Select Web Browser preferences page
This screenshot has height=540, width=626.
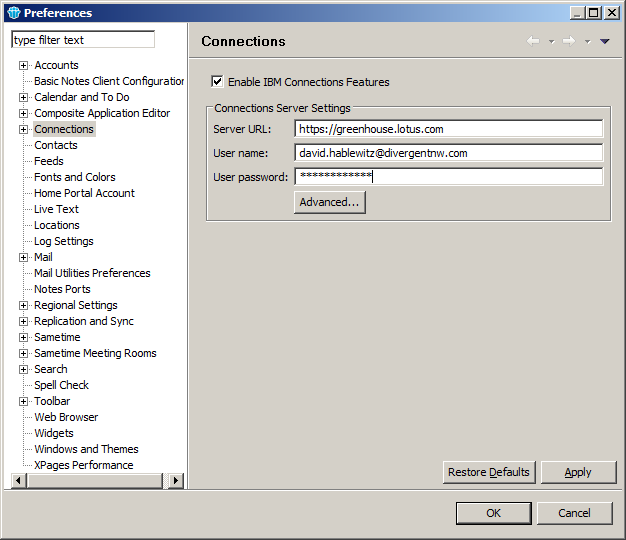[66, 417]
